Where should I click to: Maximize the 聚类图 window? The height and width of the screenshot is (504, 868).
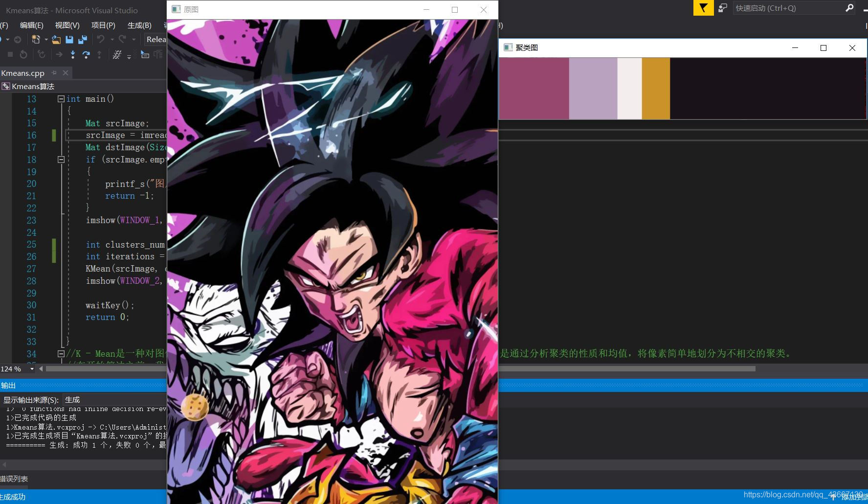click(x=823, y=47)
